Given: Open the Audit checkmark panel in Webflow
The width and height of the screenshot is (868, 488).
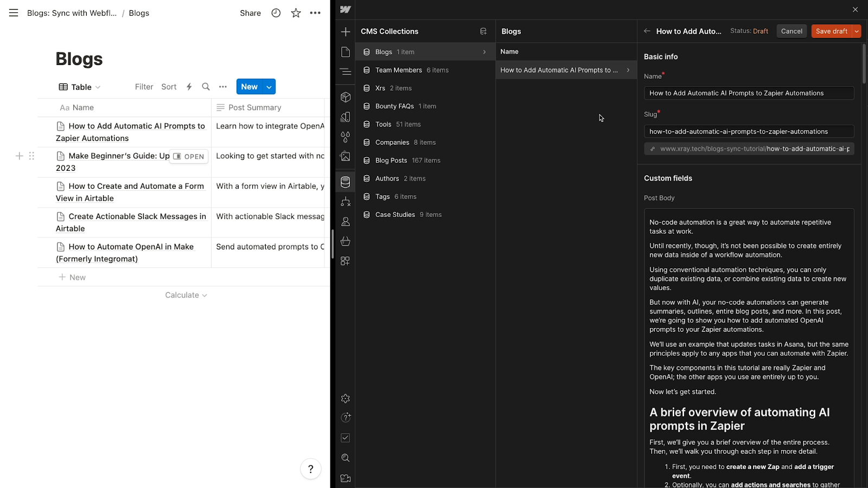Looking at the screenshot, I should [x=346, y=438].
